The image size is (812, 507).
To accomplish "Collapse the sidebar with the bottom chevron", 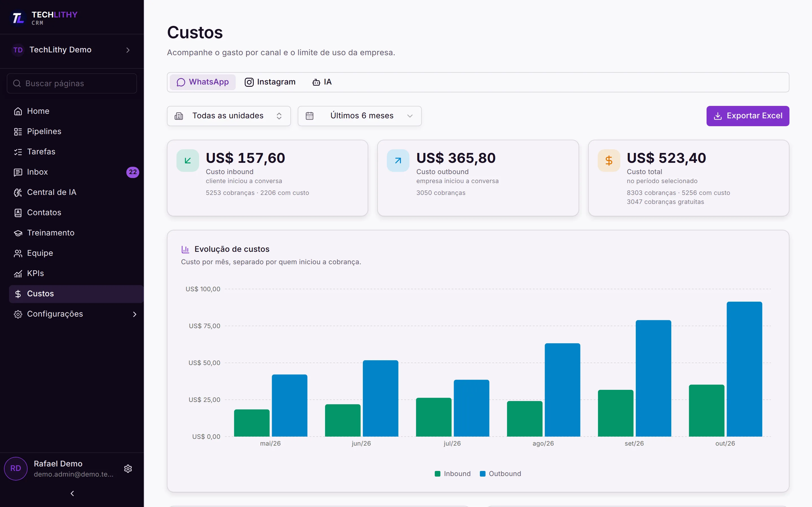I will [x=72, y=493].
